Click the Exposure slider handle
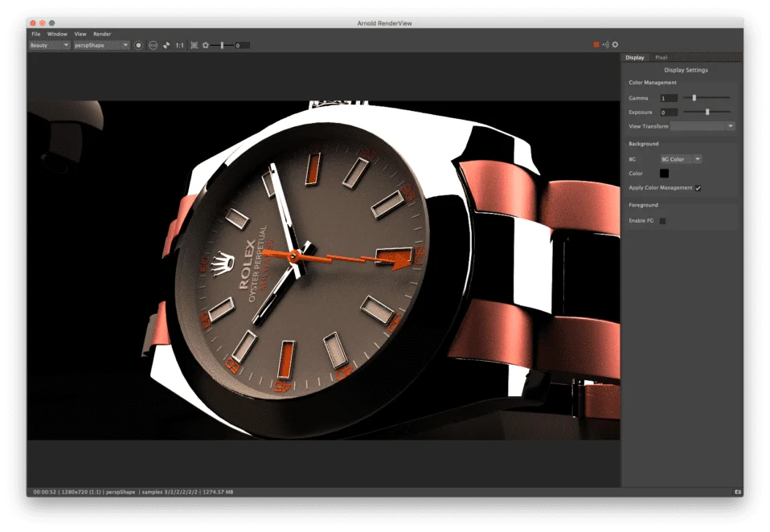This screenshot has height=532, width=770. click(707, 112)
